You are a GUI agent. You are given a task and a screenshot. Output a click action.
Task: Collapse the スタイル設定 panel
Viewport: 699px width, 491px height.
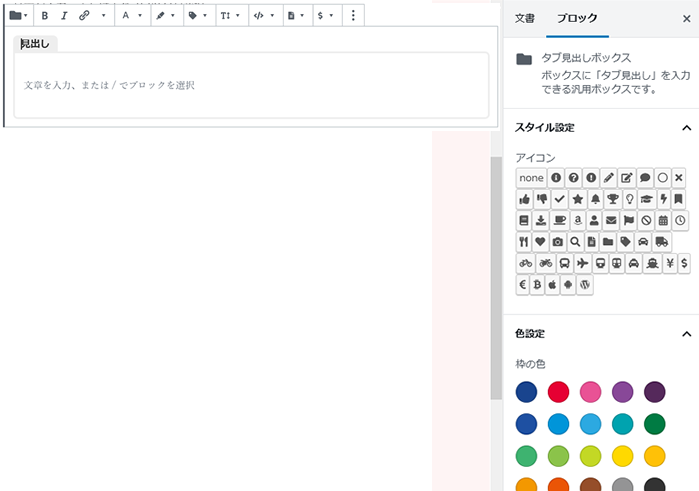point(686,128)
